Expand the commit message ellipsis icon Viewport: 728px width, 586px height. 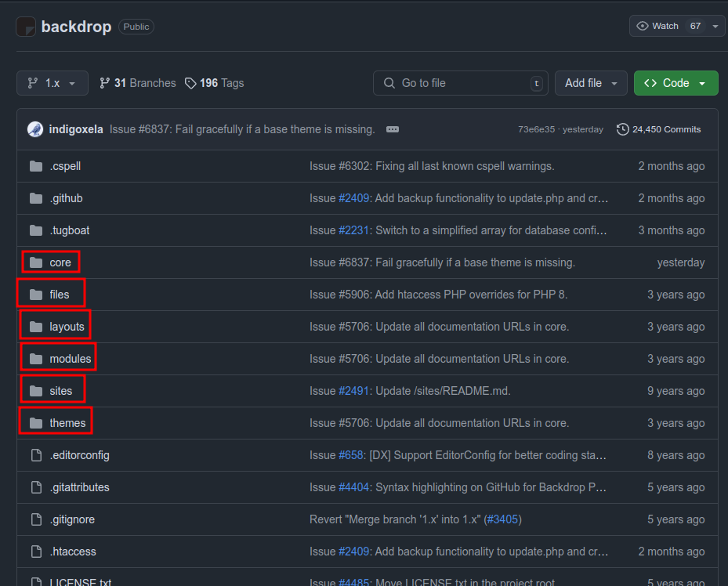click(x=393, y=129)
